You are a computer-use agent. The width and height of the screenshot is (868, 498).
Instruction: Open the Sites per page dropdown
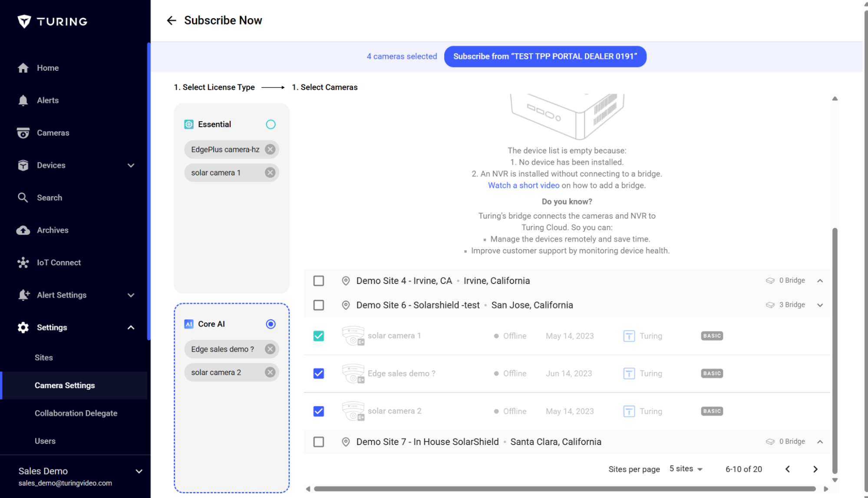(x=686, y=469)
